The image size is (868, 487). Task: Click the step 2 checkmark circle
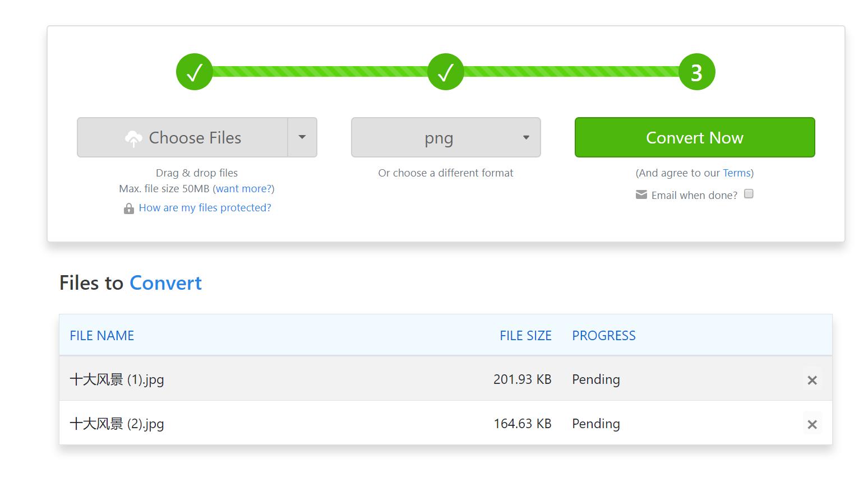coord(445,72)
